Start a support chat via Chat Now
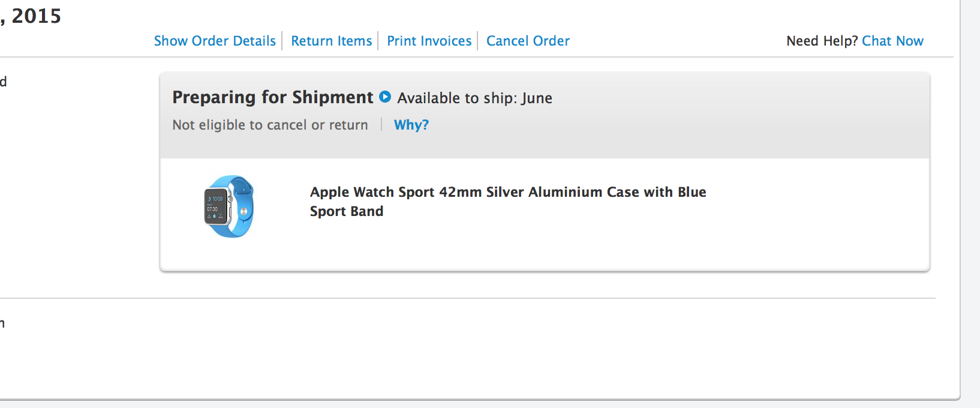Screen dimensions: 980x408 892,41
